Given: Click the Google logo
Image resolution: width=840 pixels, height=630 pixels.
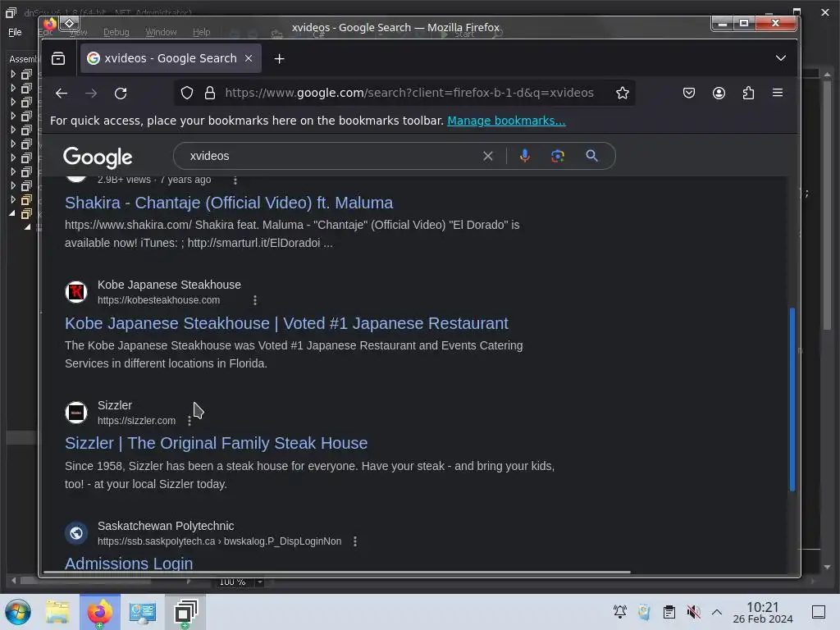Looking at the screenshot, I should 98,157.
